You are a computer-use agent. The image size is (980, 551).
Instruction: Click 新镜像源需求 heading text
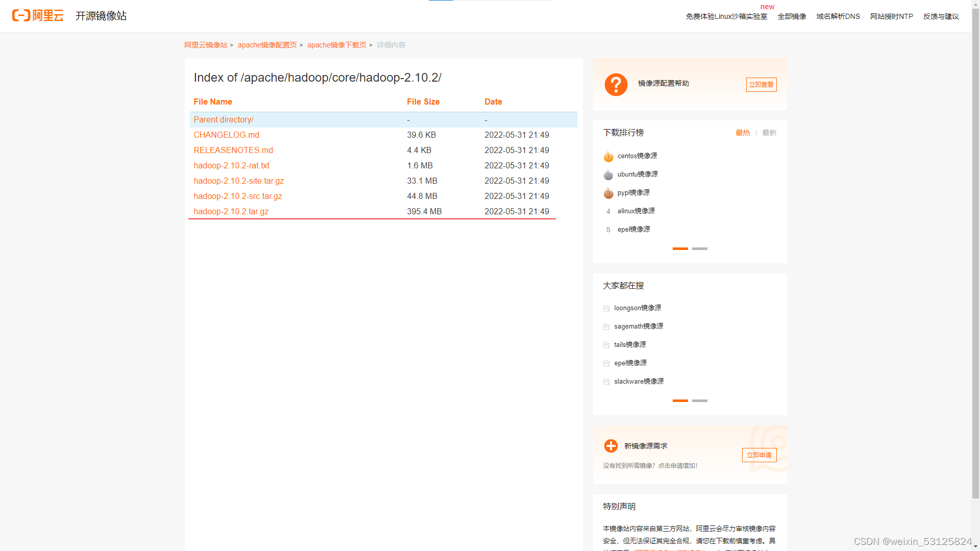[646, 446]
